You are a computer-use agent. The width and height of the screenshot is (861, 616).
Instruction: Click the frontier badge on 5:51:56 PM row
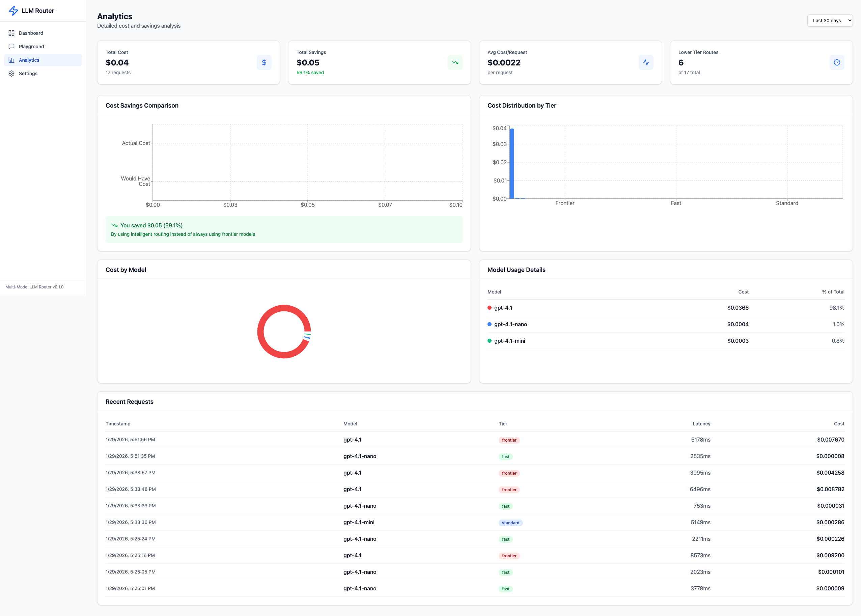click(509, 440)
